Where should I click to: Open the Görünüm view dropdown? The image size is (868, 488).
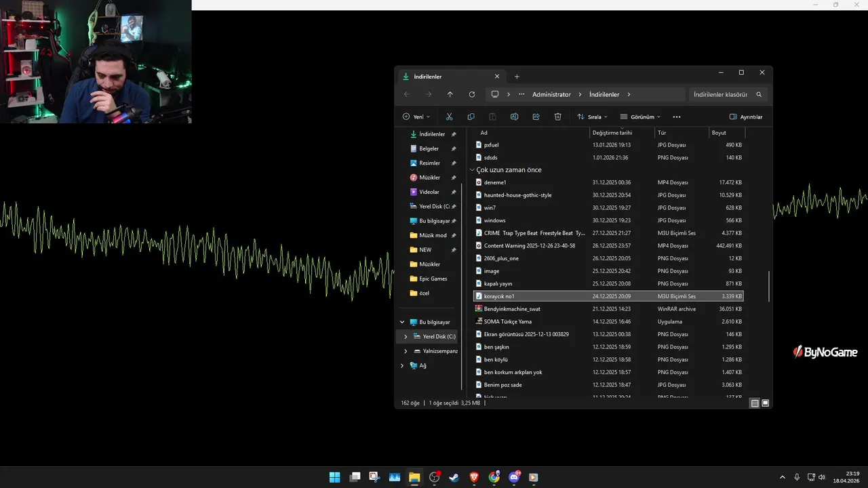[x=640, y=117]
